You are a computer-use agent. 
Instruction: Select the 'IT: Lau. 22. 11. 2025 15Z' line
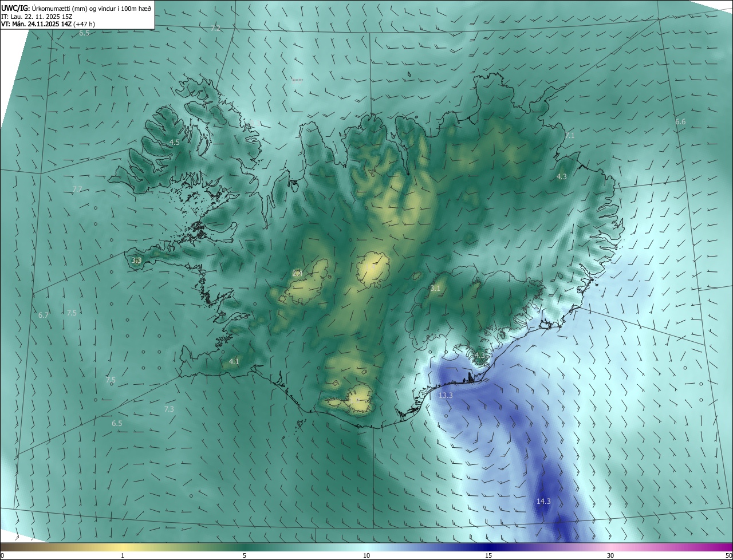coord(36,17)
